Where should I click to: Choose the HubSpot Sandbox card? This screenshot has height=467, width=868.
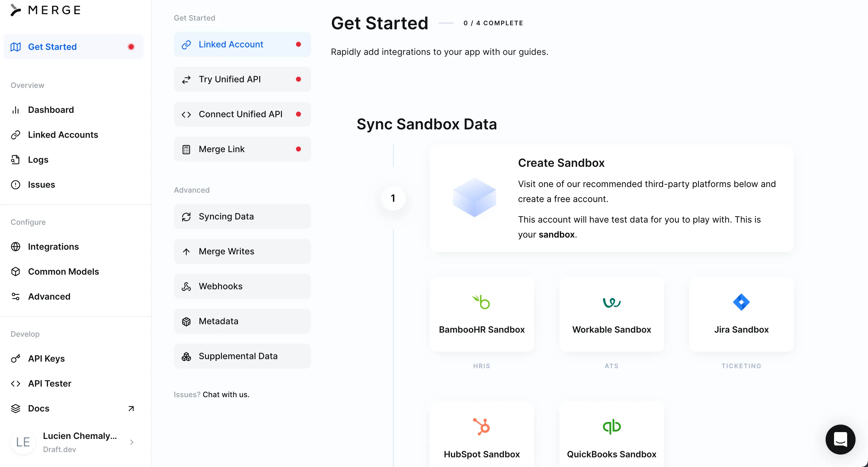click(x=481, y=435)
